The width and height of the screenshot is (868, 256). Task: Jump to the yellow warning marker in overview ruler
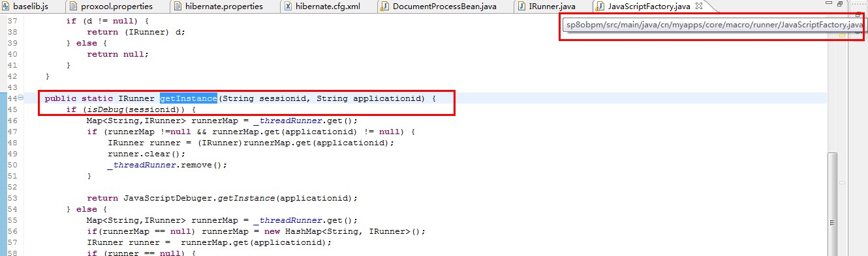[x=843, y=35]
